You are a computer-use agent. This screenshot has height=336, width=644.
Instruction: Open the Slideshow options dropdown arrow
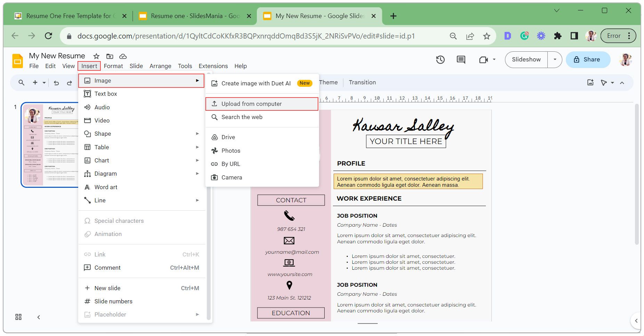coord(555,60)
